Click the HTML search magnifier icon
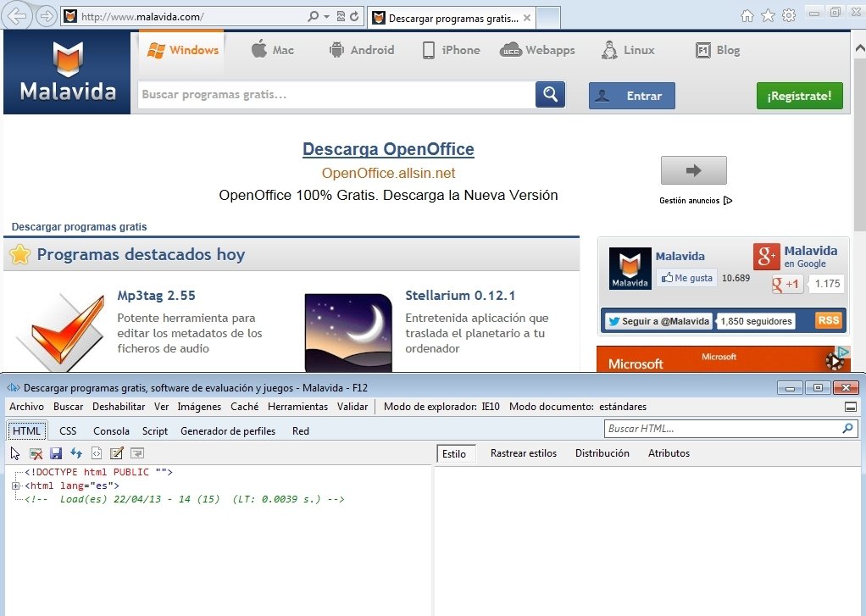 [847, 428]
